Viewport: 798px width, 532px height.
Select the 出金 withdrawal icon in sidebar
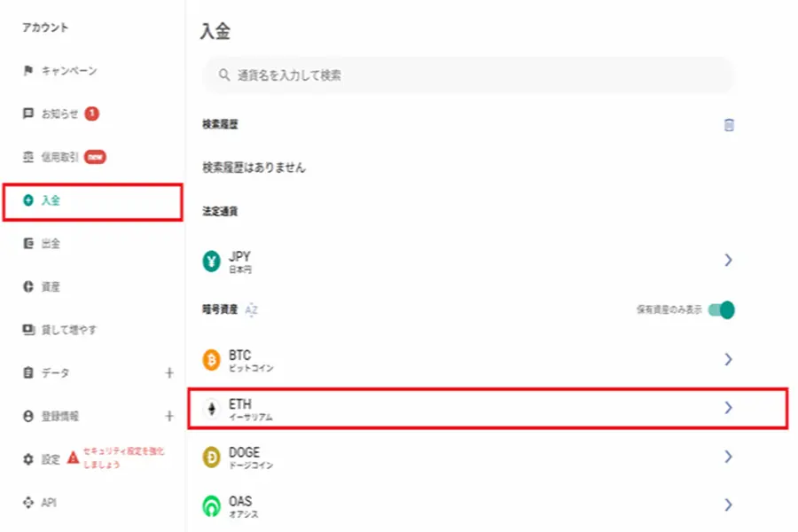click(x=28, y=244)
